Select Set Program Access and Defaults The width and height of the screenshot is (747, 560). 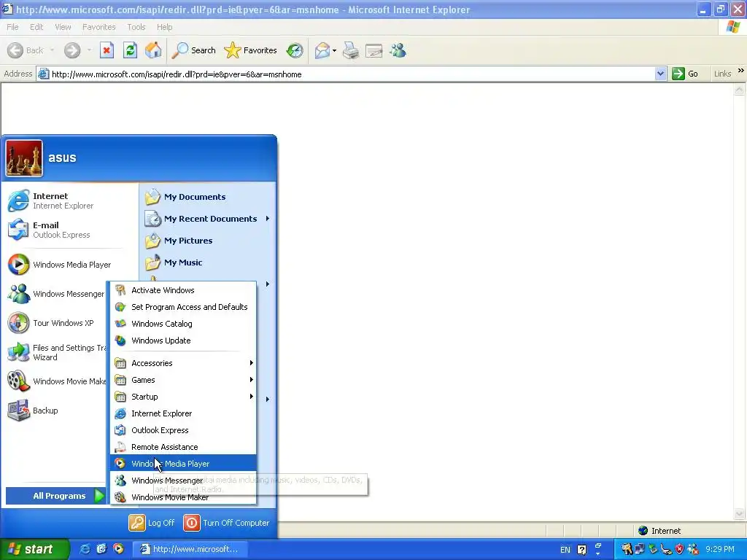[x=183, y=307]
